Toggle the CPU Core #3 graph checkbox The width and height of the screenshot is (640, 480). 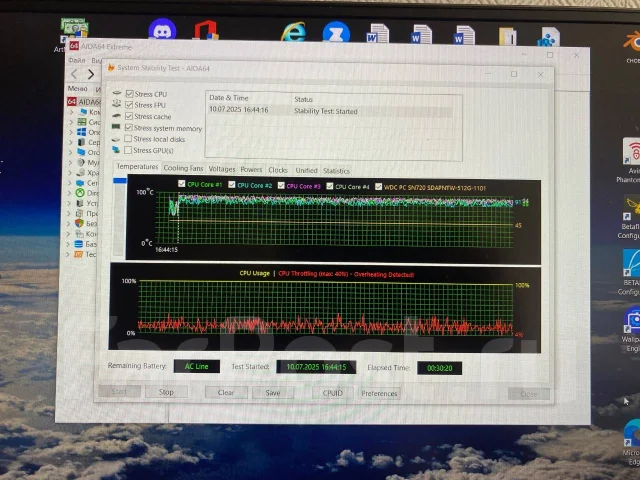point(281,185)
